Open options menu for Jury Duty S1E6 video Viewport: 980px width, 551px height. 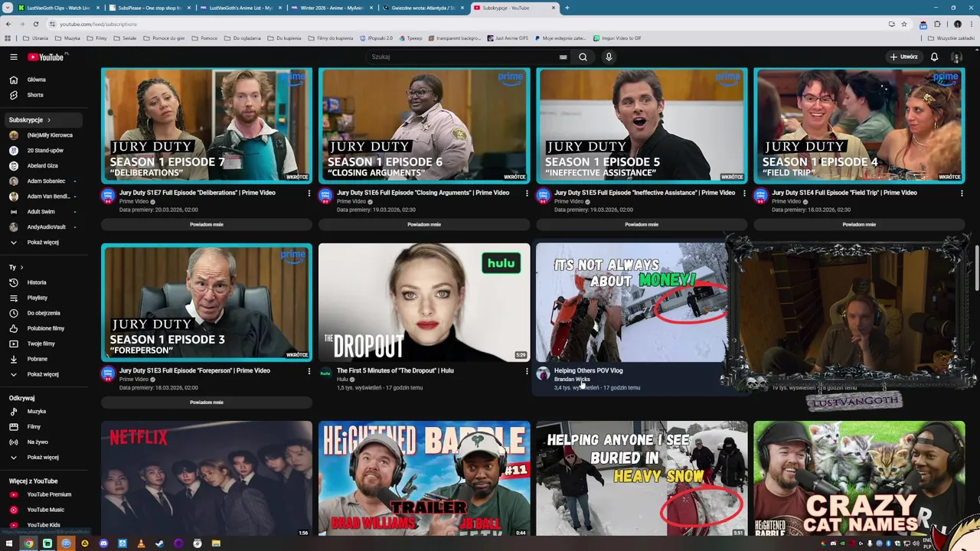(527, 194)
